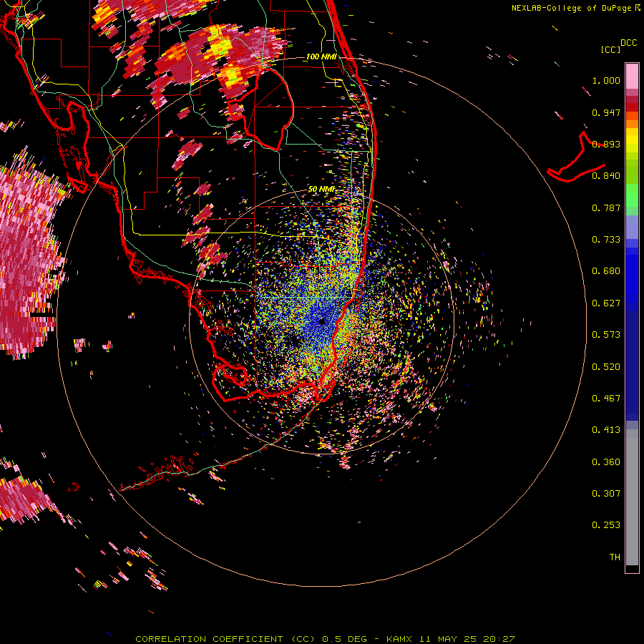Pick the lavender segment near 0.733
The image size is (644, 644).
pyautogui.click(x=632, y=227)
